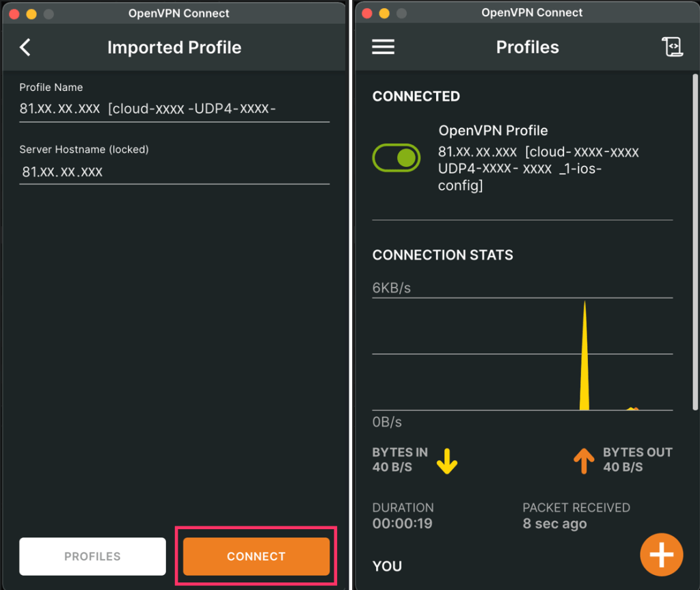Click the 0B/s graph scale label
The height and width of the screenshot is (590, 700).
(x=387, y=422)
